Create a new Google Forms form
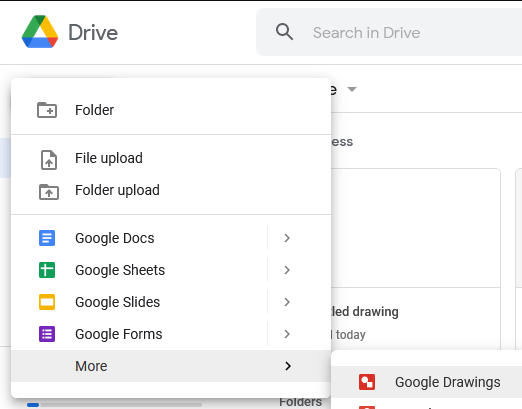The height and width of the screenshot is (409, 522). point(139,334)
